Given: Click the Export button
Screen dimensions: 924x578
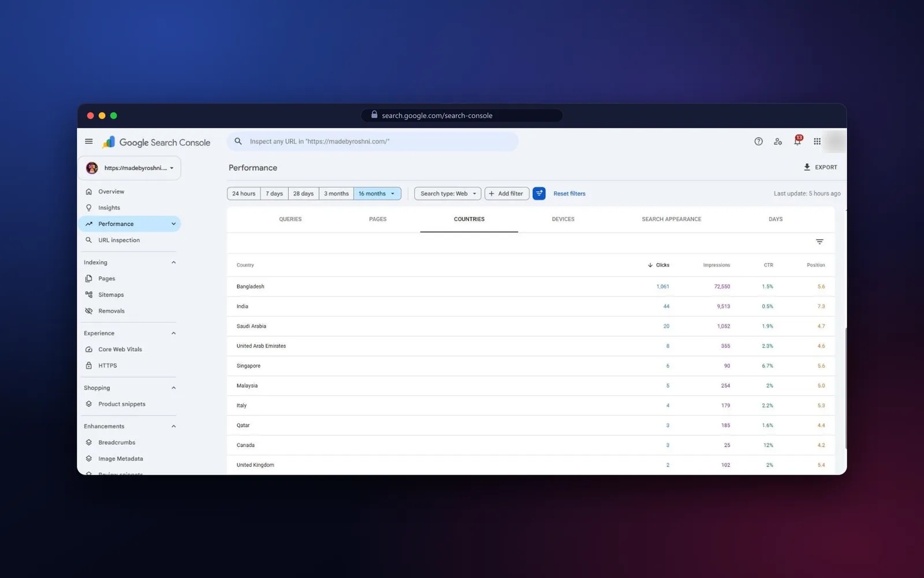Looking at the screenshot, I should (820, 167).
